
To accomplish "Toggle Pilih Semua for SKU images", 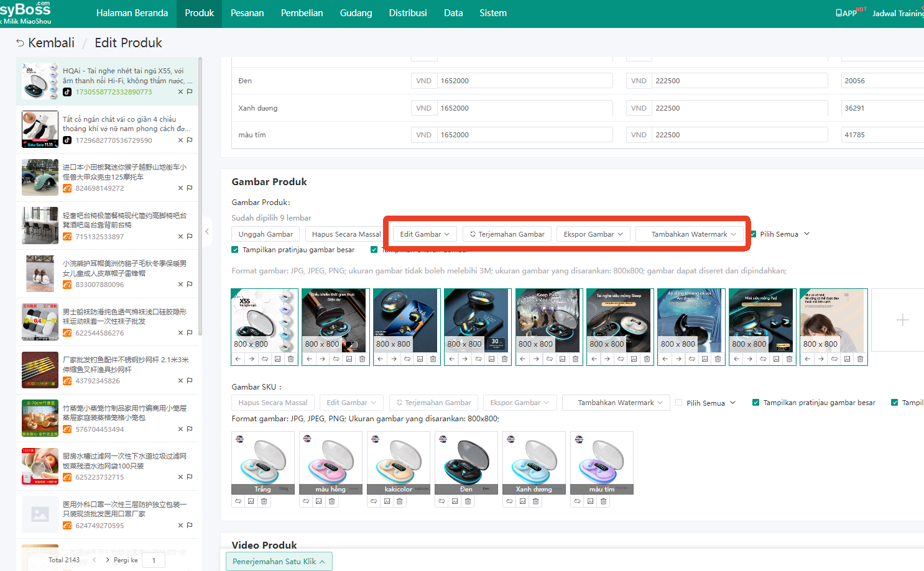I will tap(679, 403).
